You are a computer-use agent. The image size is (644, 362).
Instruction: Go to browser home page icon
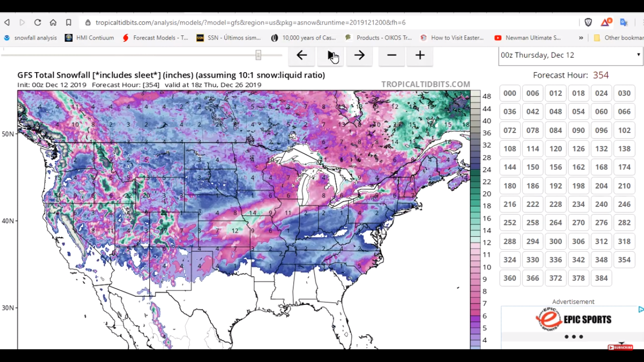(53, 23)
